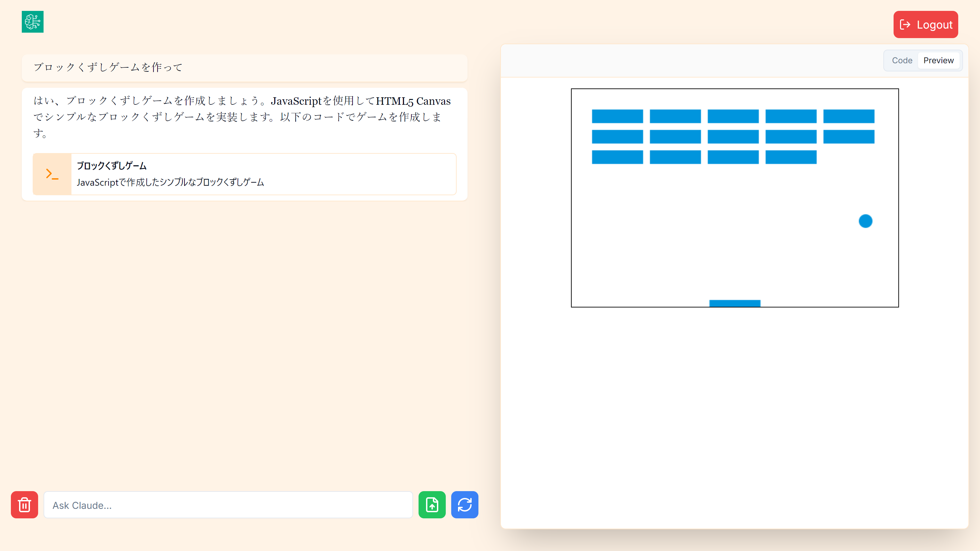Click the user message ブロックくずしゲームを作って
Screen dimensions: 980x551
tap(109, 67)
